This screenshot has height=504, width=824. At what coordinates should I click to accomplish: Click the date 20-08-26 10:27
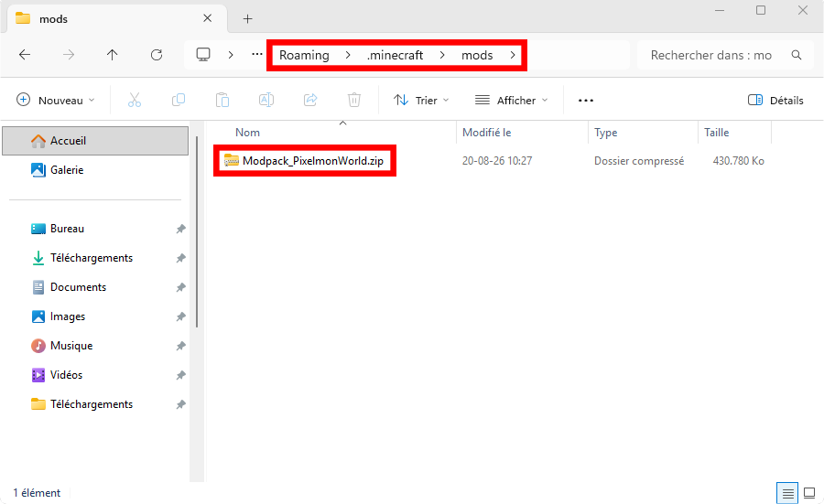[x=497, y=161]
